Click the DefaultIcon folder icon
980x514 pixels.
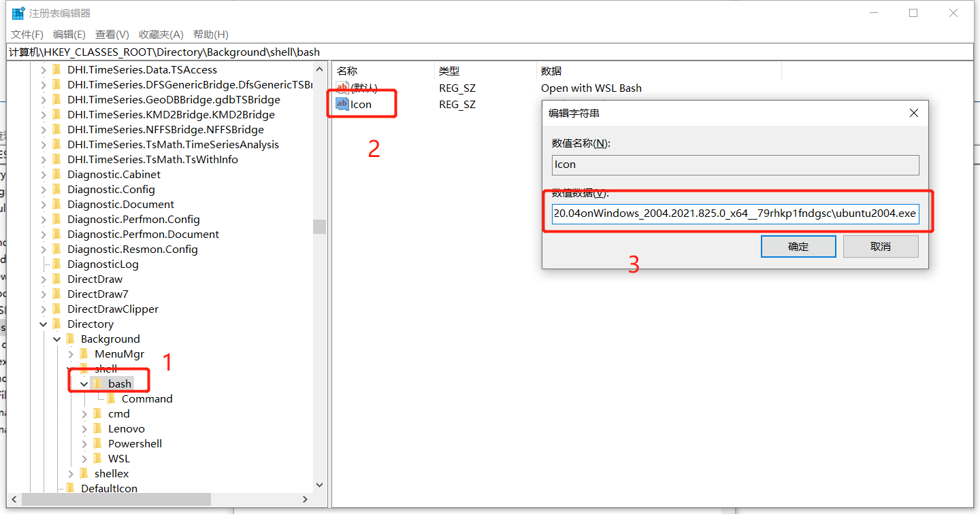pyautogui.click(x=70, y=488)
